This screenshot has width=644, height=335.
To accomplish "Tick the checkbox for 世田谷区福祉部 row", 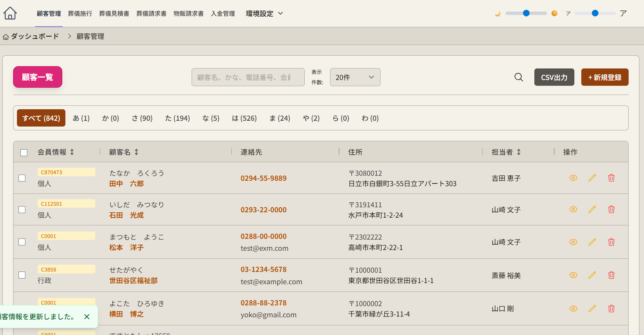I will tap(22, 275).
